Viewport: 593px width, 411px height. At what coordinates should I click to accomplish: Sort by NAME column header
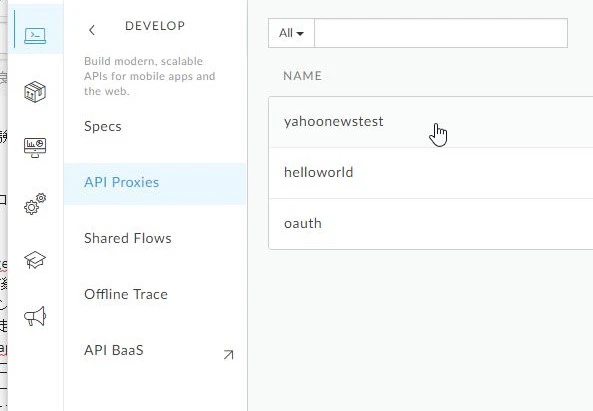[302, 76]
